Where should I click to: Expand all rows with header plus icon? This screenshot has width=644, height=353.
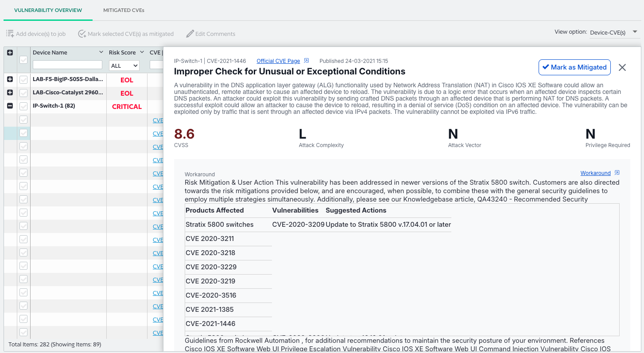10,52
